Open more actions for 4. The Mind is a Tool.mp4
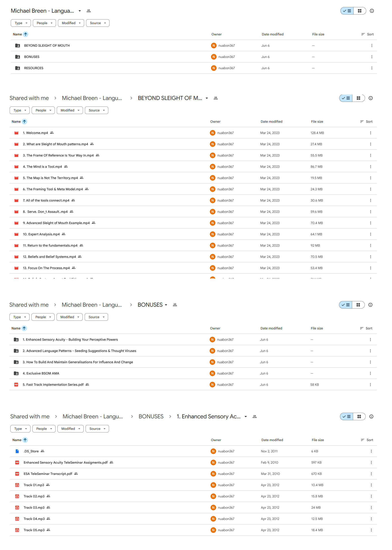Image resolution: width=392 pixels, height=550 pixels. [370, 167]
